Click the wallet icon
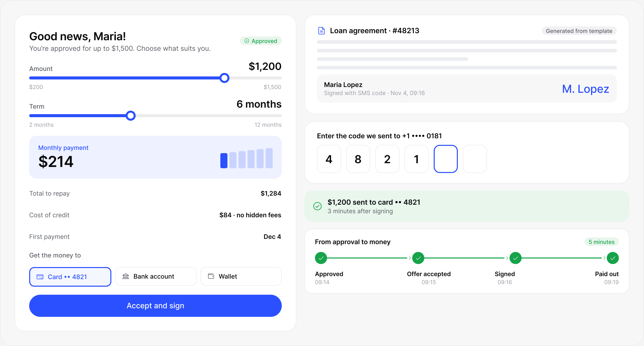644x346 pixels. [211, 276]
